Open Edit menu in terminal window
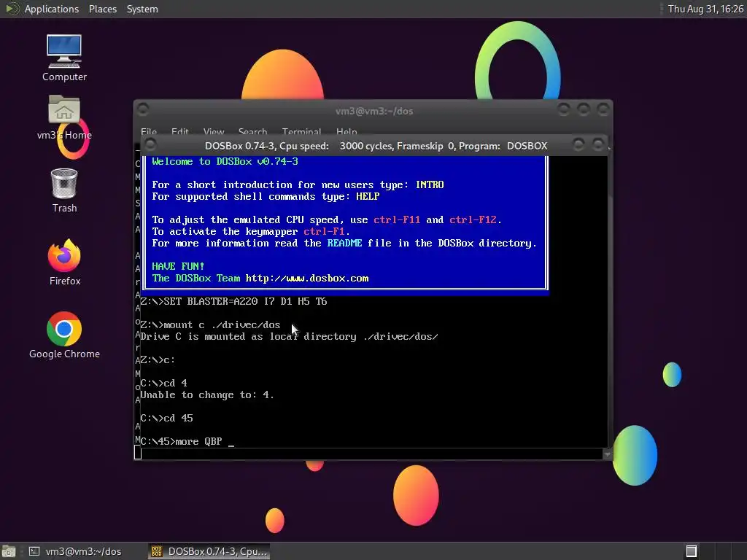747x560 pixels. tap(179, 132)
